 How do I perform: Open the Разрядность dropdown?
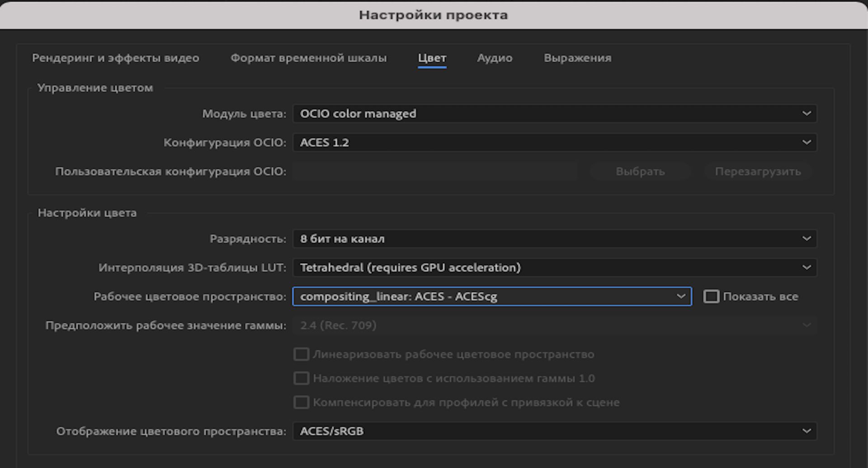pyautogui.click(x=554, y=239)
